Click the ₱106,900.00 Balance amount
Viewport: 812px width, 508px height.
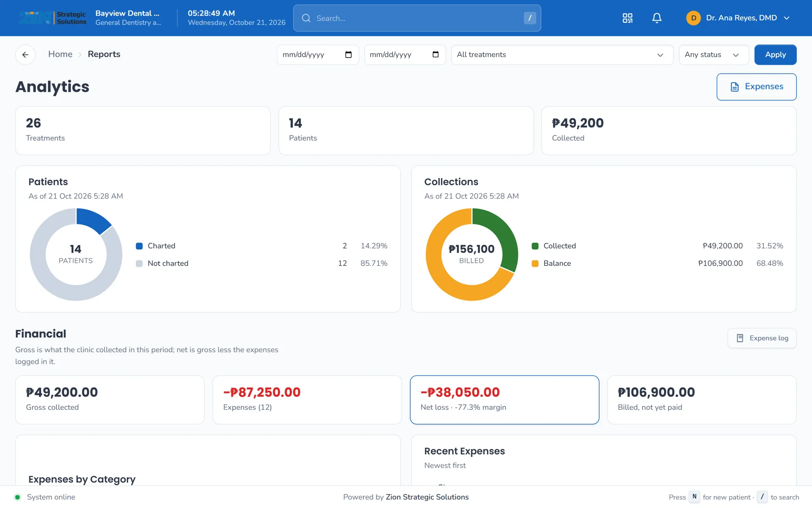coord(720,263)
